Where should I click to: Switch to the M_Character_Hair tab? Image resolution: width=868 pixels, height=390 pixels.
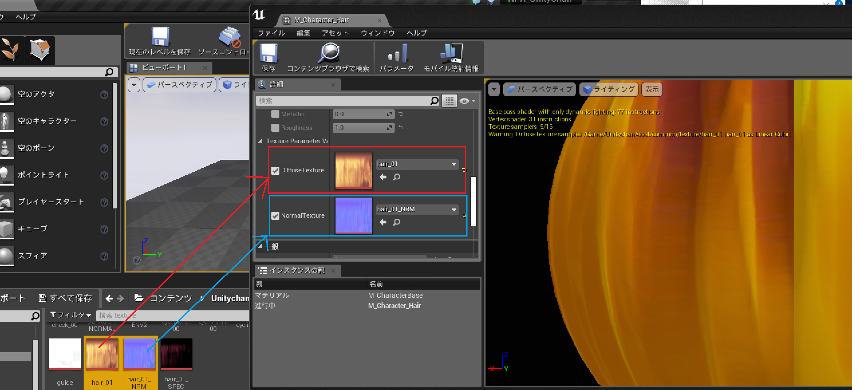[321, 20]
